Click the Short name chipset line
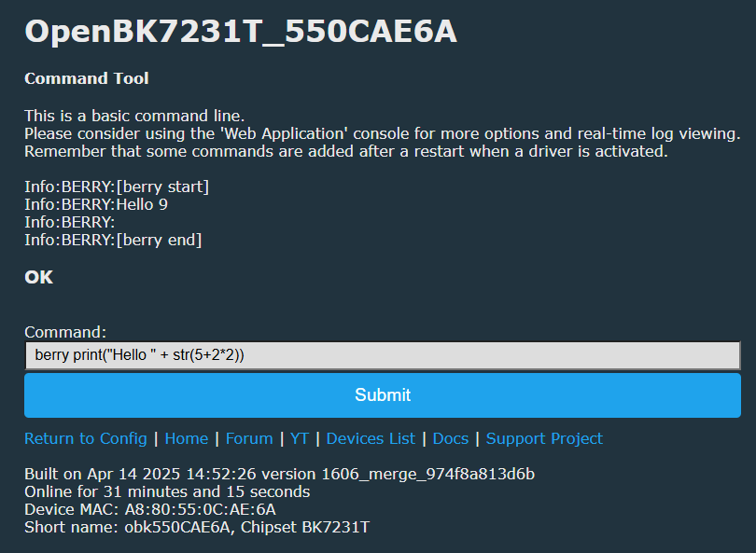Screen dimensions: 756x553 197,527
